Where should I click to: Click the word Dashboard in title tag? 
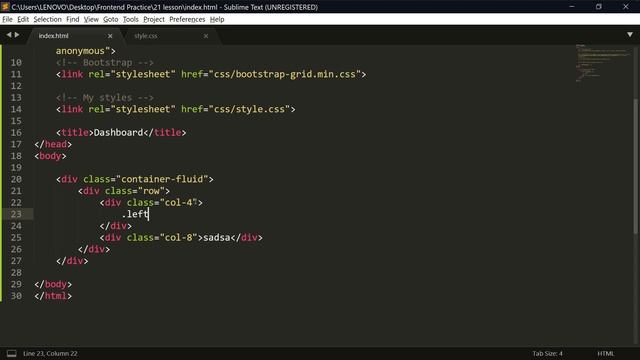118,133
